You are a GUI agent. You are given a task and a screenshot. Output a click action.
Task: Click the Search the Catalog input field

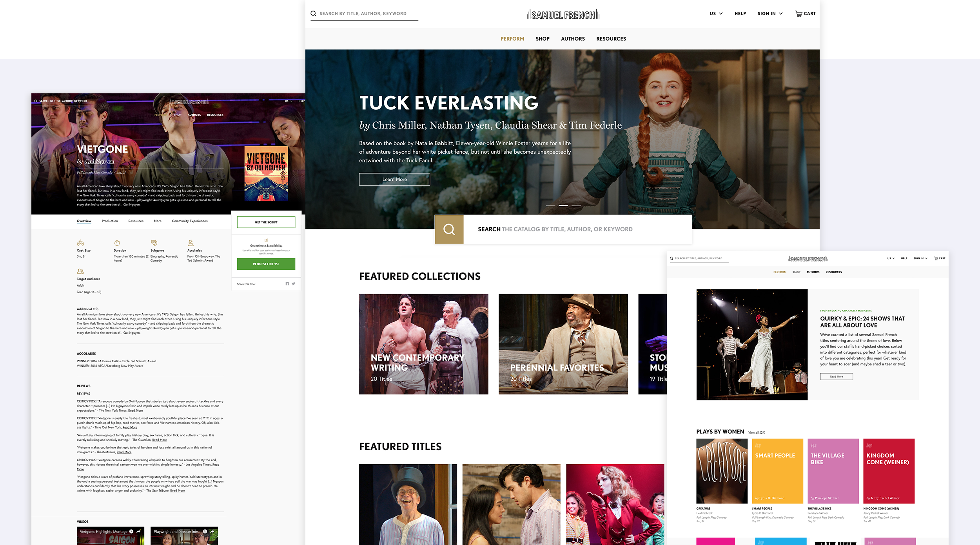click(578, 229)
